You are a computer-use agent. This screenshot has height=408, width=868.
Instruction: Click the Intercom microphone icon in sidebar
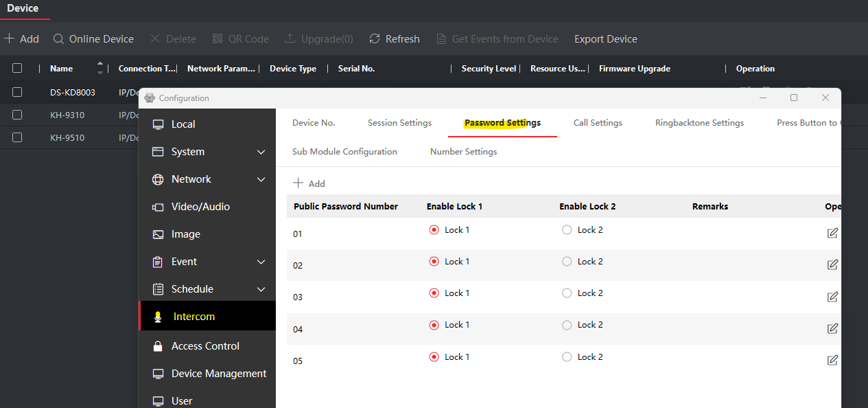158,317
